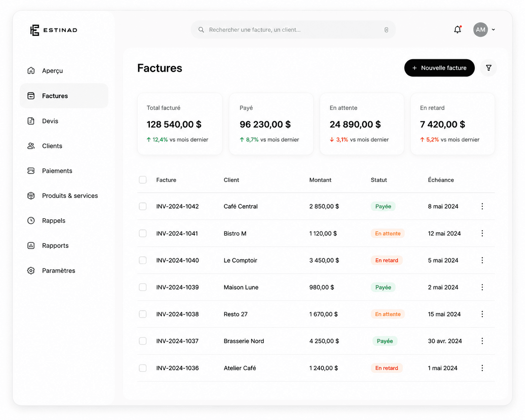
Task: Check the INV-2024-1041 row checkbox
Action: [x=143, y=233]
